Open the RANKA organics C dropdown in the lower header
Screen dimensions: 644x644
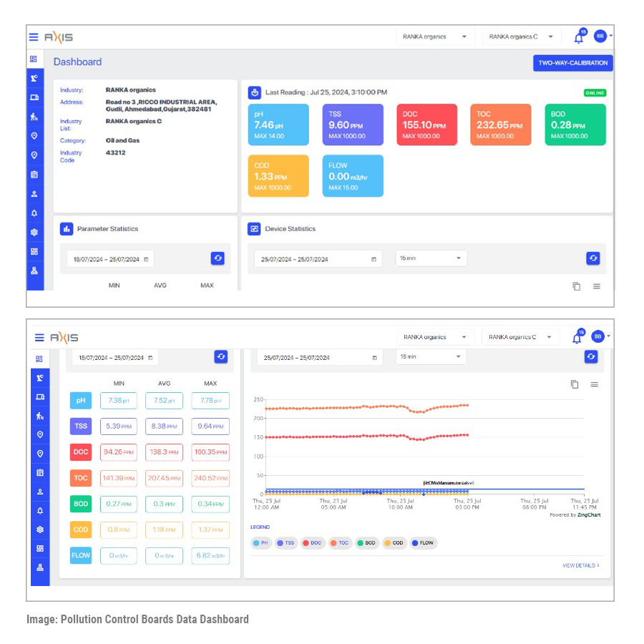pyautogui.click(x=519, y=337)
